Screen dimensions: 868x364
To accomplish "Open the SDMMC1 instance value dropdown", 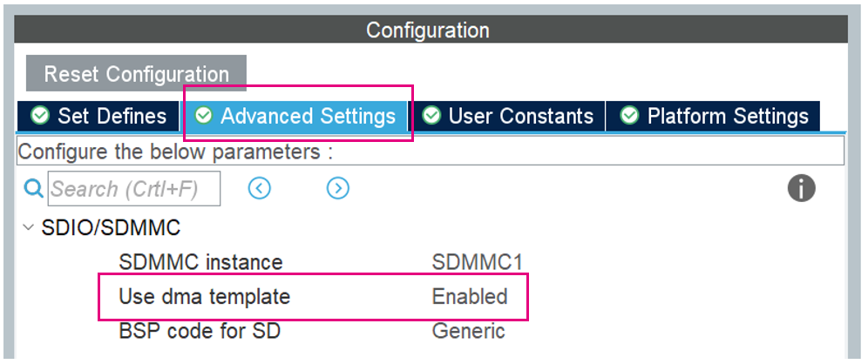I will click(478, 261).
